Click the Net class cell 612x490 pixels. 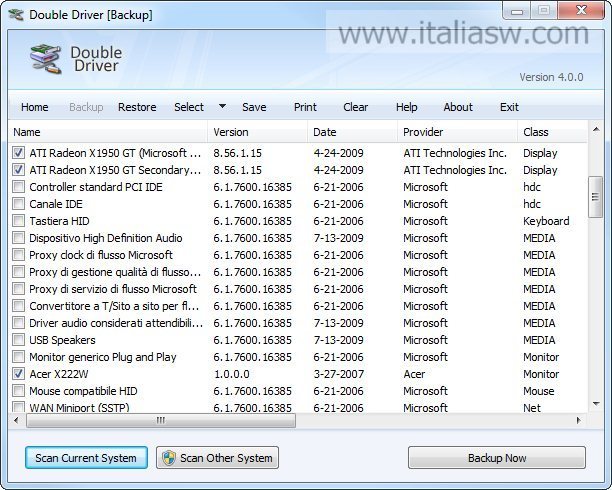point(532,408)
